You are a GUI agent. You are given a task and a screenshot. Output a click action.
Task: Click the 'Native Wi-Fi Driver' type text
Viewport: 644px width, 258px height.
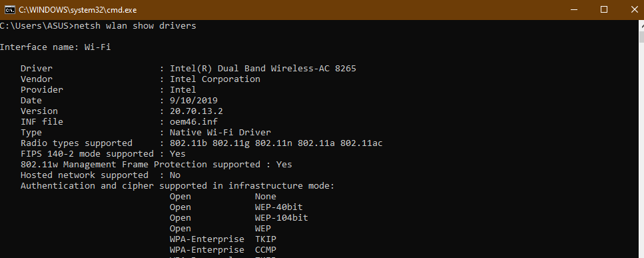[220, 133]
